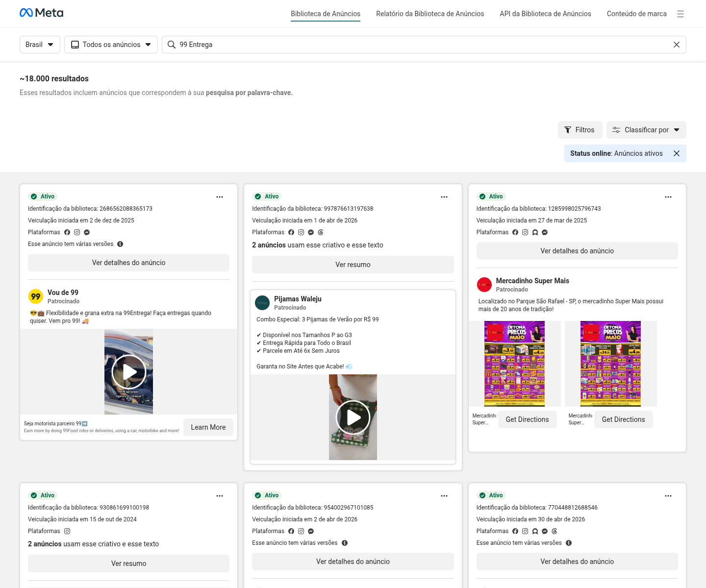The width and height of the screenshot is (706, 588).
Task: Open the Conteúdo de marca tab
Action: click(637, 14)
